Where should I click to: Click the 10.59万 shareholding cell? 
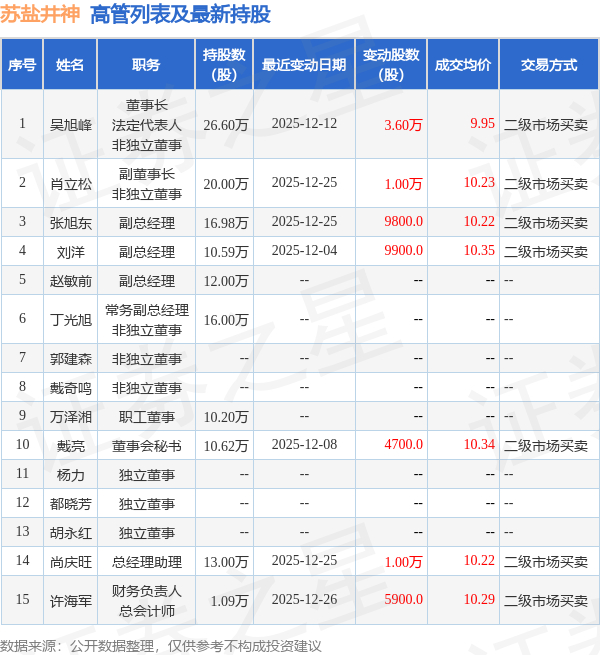tap(226, 251)
